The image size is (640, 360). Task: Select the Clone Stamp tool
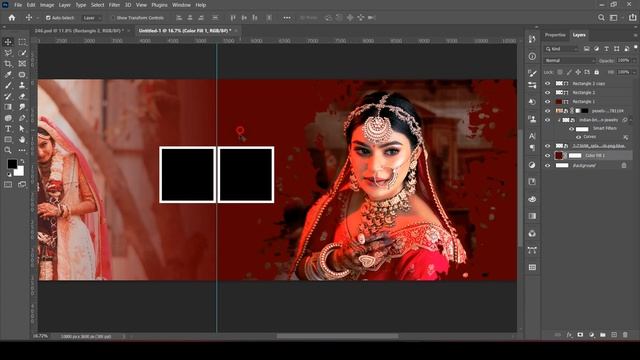[x=22, y=85]
